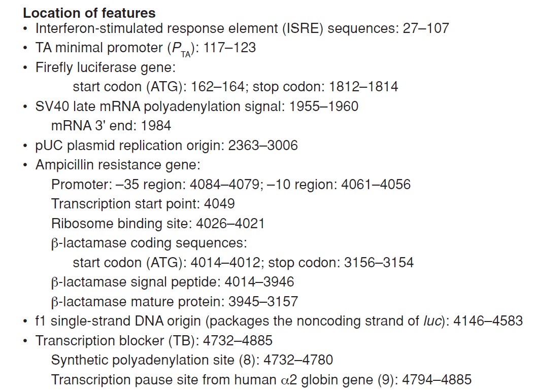Image resolution: width=535 pixels, height=392 pixels.
Task: Click Transcription start point: 4049
Action: (x=143, y=204)
